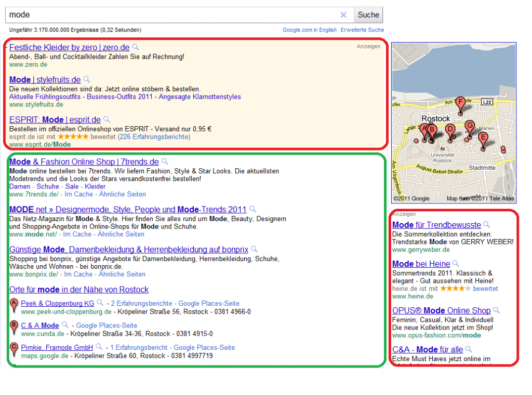Open Ähnliche Seiten for 7trends.de
The image size is (532, 395).
coord(123,194)
